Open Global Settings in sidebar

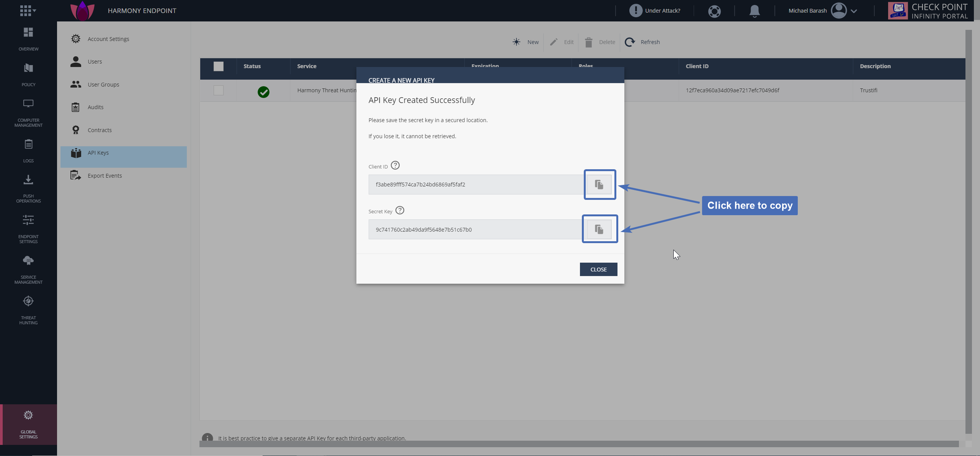[x=28, y=425]
